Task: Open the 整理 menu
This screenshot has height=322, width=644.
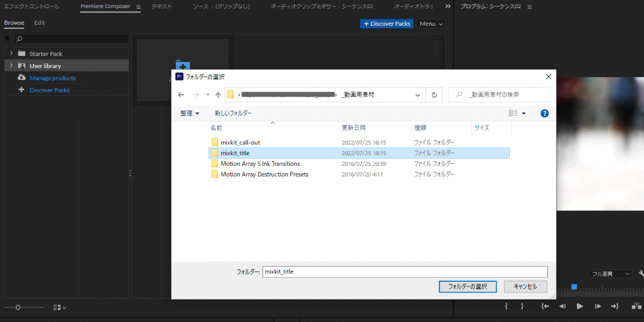Action: [x=189, y=113]
